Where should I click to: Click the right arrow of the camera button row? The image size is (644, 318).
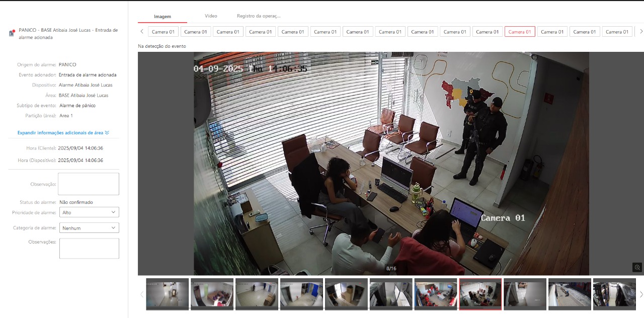click(x=641, y=31)
